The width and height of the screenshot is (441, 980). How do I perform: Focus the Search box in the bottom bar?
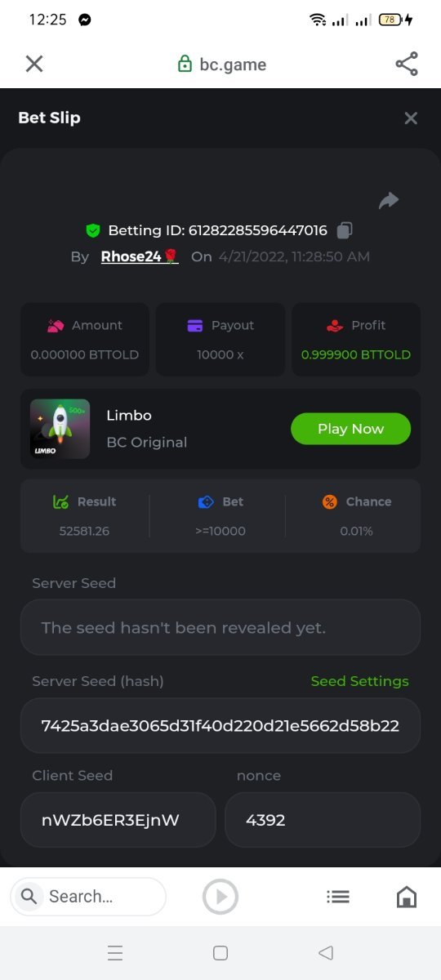88,897
